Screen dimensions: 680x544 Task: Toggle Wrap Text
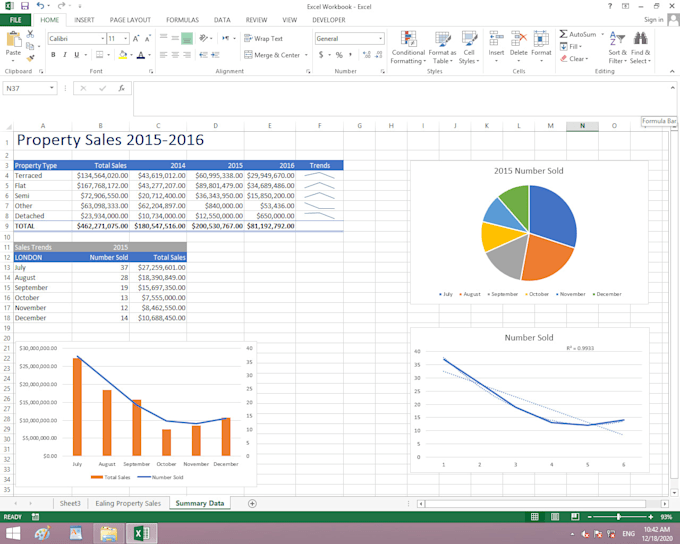263,38
